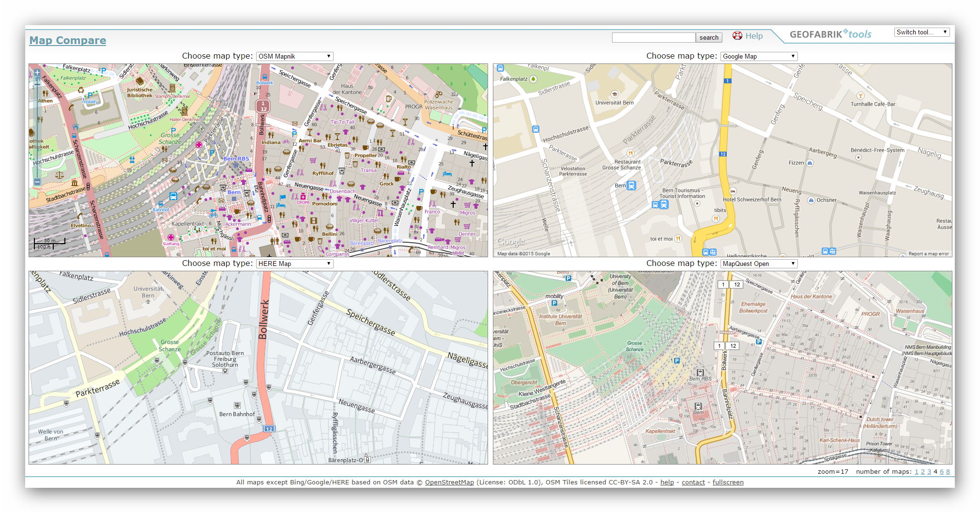
Task: Click the Bahnhof bus stop icon on OSM map
Action: pos(161,204)
